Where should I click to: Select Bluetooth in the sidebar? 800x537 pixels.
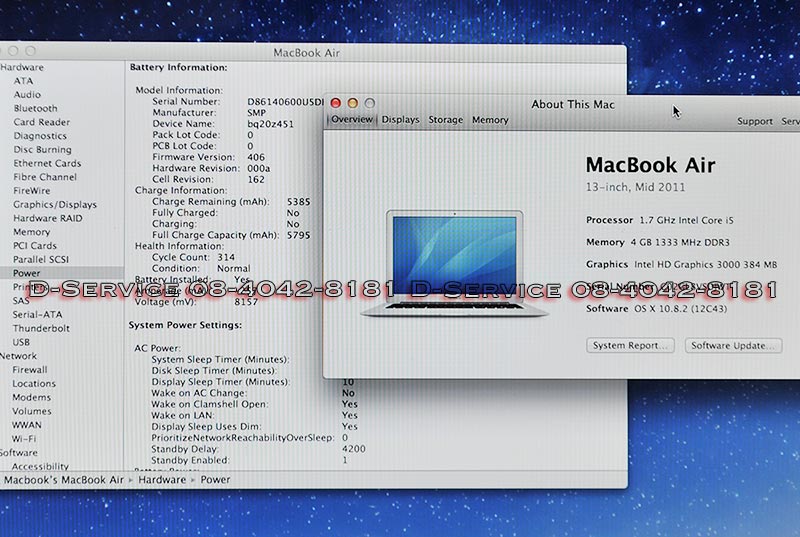click(35, 108)
